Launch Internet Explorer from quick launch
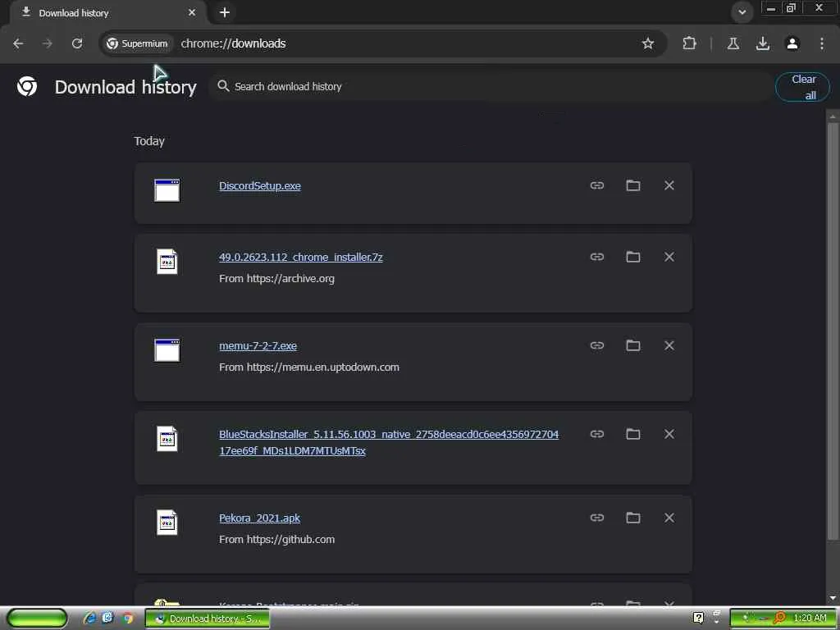This screenshot has height=630, width=840. [x=89, y=619]
